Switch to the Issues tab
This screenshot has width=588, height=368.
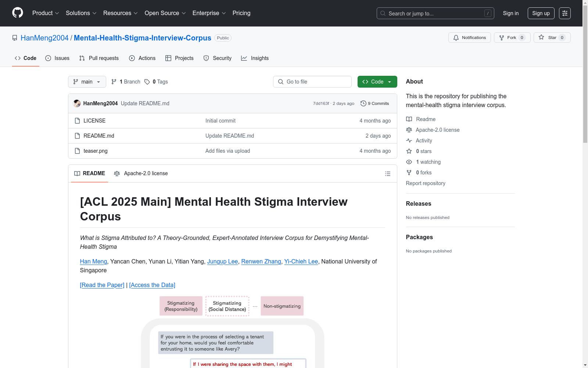[57, 58]
